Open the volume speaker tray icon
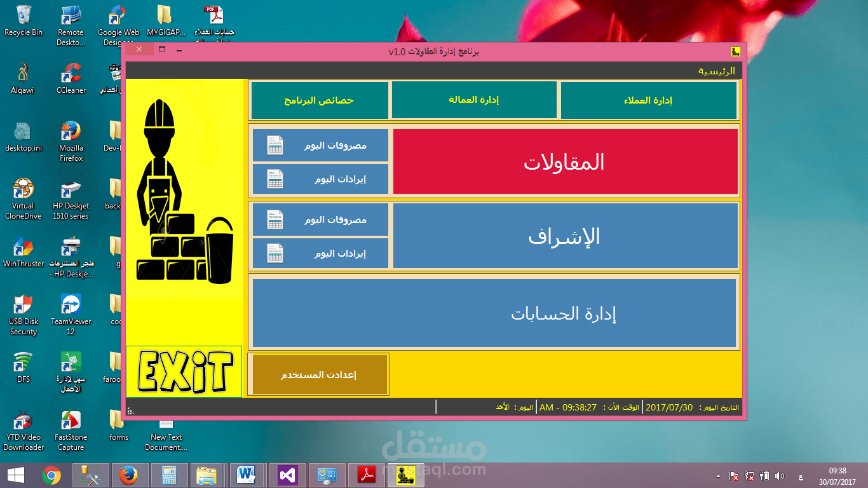 click(780, 475)
